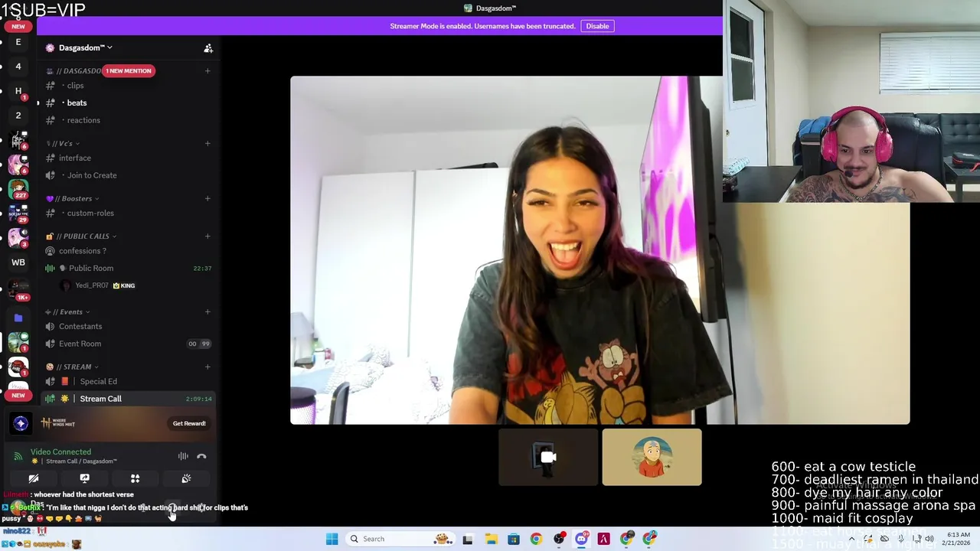980x551 pixels.
Task: Open the '2' server icon
Action: tap(18, 116)
